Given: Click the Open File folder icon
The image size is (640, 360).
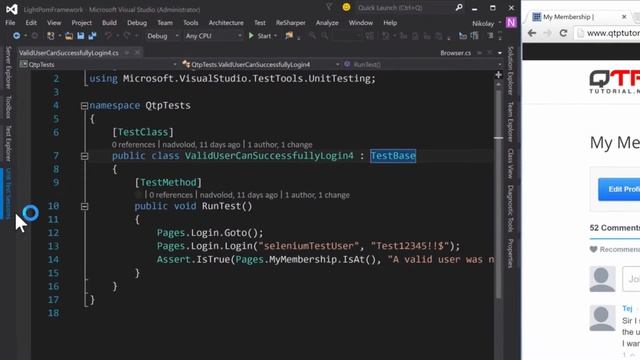Looking at the screenshot, I should pos(69,36).
